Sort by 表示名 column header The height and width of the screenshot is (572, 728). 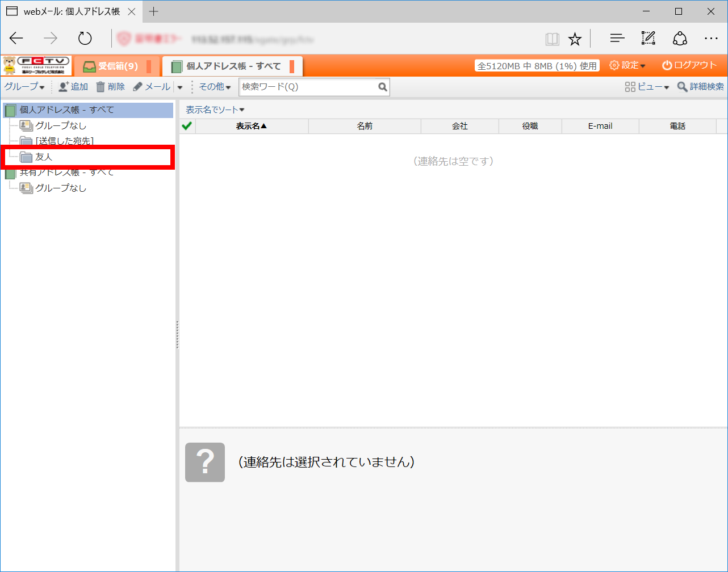pyautogui.click(x=252, y=126)
